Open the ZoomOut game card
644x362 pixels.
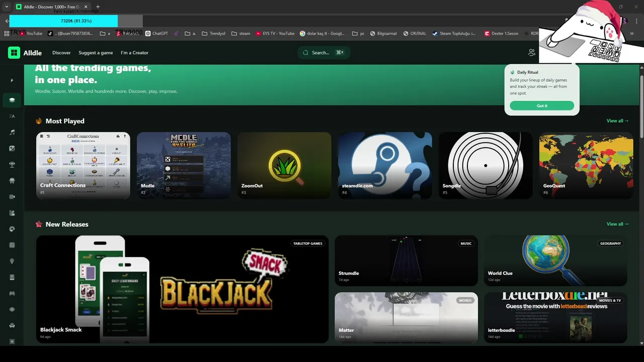click(x=284, y=165)
